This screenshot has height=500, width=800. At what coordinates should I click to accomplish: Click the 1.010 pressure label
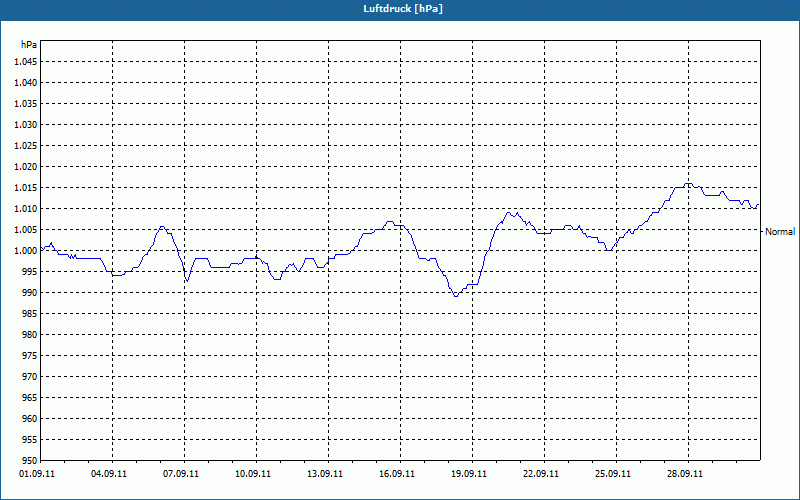(26, 209)
